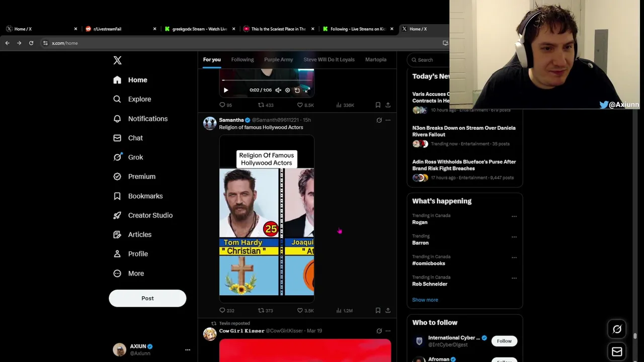Click the Search input field
The image size is (644, 362).
click(x=429, y=60)
